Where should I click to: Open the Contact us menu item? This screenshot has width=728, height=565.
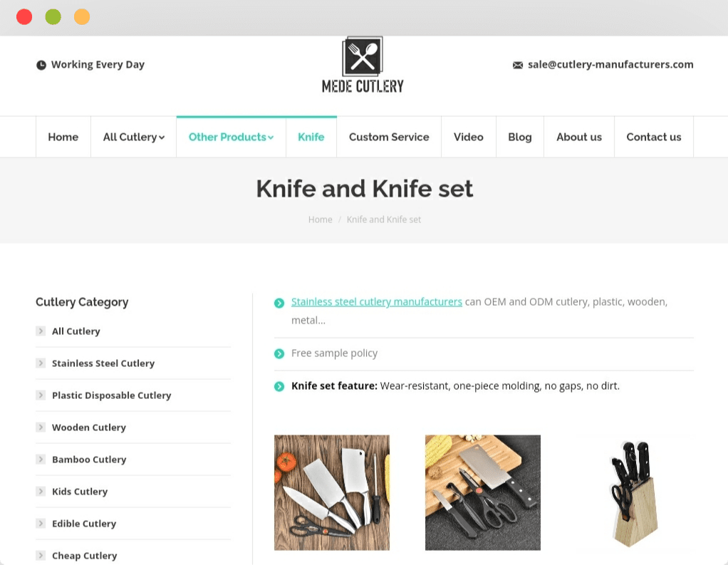[654, 137]
